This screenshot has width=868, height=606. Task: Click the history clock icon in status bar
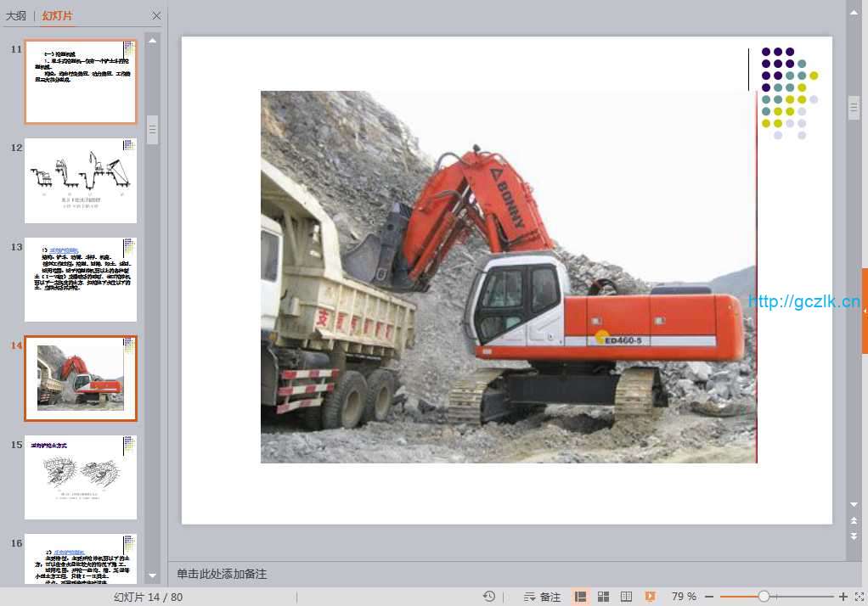pos(489,597)
